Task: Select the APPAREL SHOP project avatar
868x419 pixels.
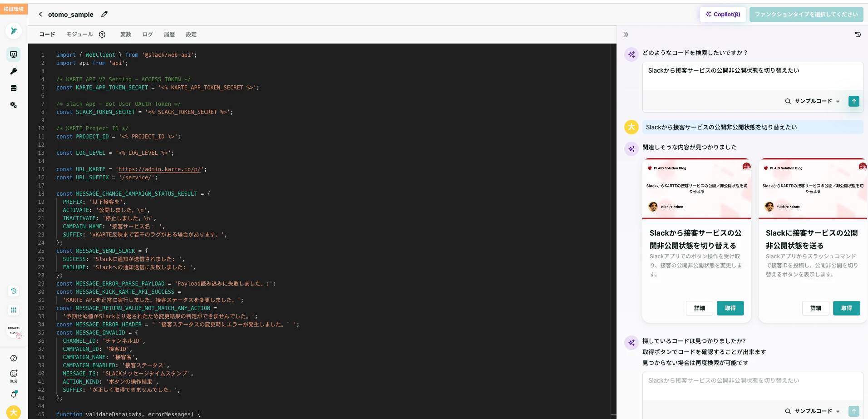Action: point(14,331)
